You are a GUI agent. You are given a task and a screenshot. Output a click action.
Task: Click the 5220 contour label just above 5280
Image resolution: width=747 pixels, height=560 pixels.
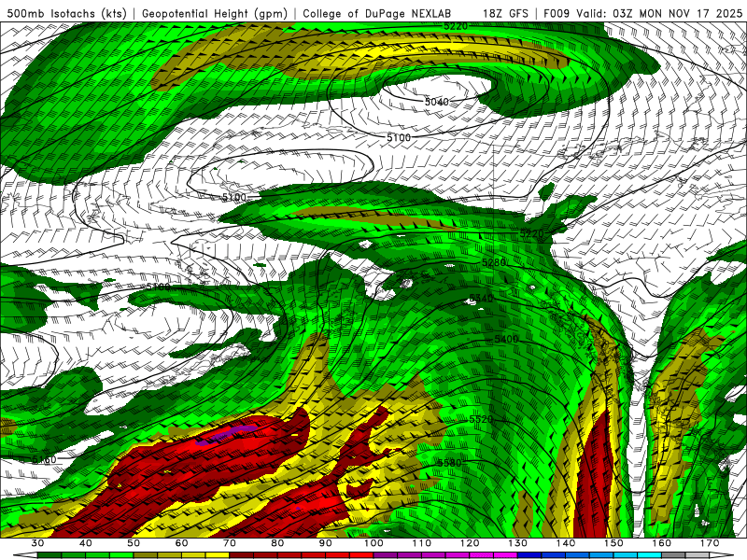tap(531, 233)
